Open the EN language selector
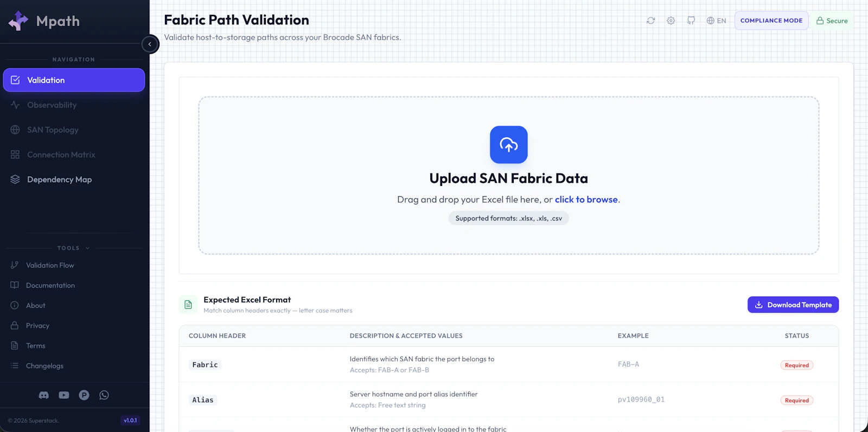 pos(716,21)
